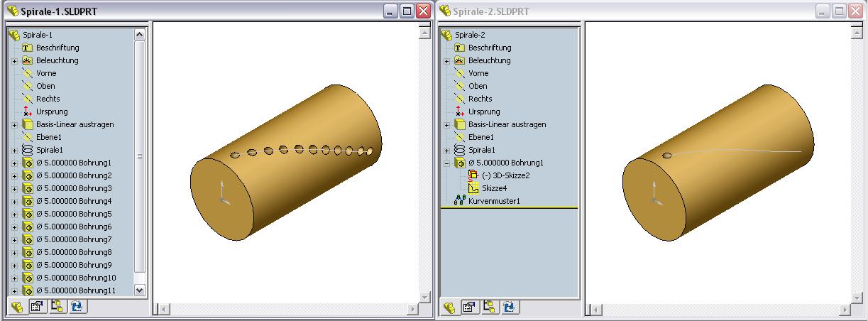Select Spirale-1 root part icon
The image size is (868, 321).
[14, 35]
